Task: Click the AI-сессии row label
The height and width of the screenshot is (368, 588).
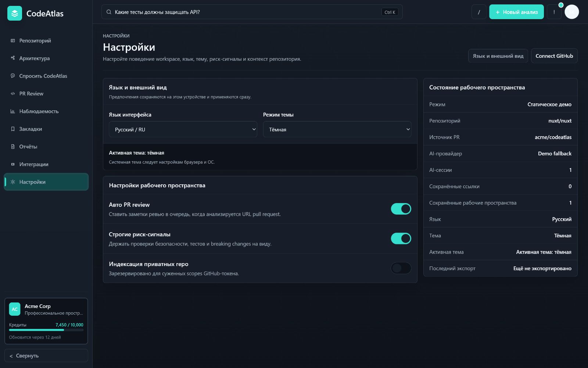Action: point(441,170)
